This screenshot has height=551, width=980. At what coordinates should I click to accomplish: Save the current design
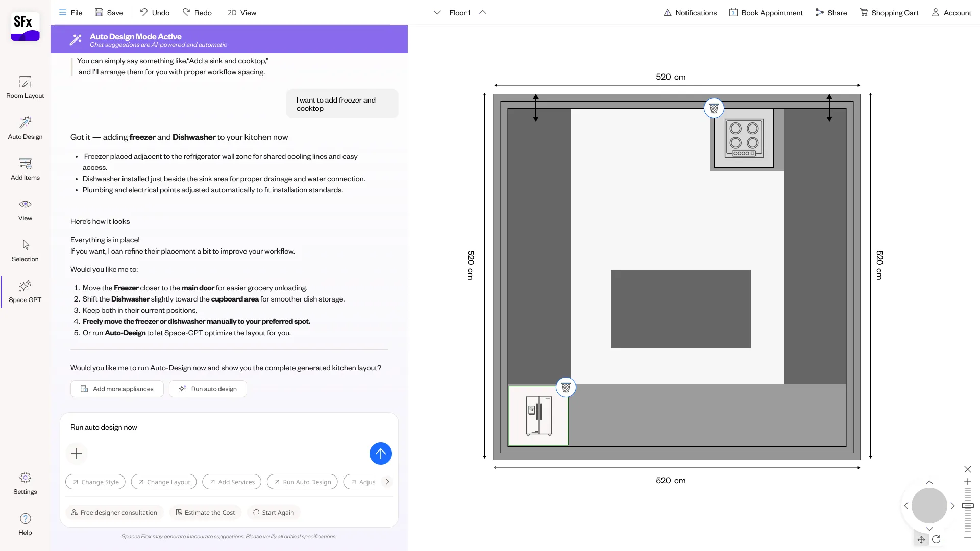pos(109,12)
